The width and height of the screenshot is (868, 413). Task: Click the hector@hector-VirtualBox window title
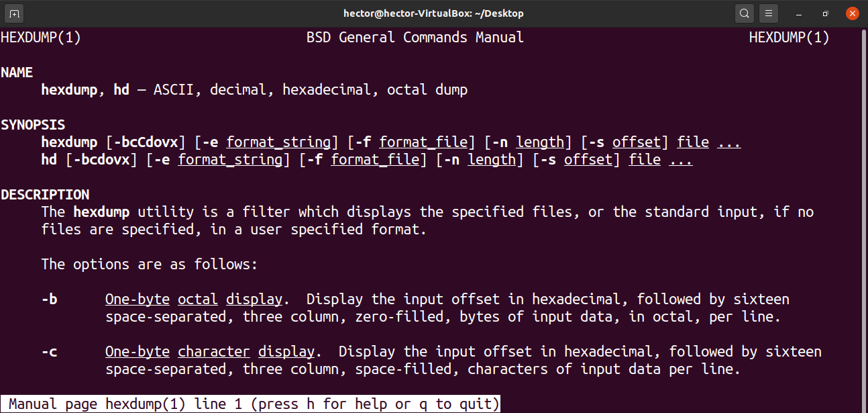coord(433,13)
